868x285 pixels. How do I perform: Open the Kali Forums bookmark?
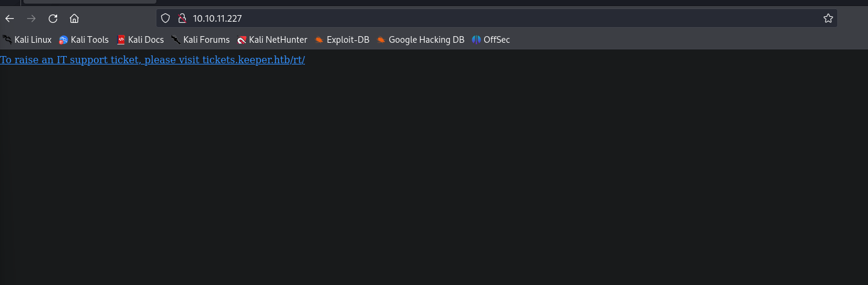[x=200, y=40]
